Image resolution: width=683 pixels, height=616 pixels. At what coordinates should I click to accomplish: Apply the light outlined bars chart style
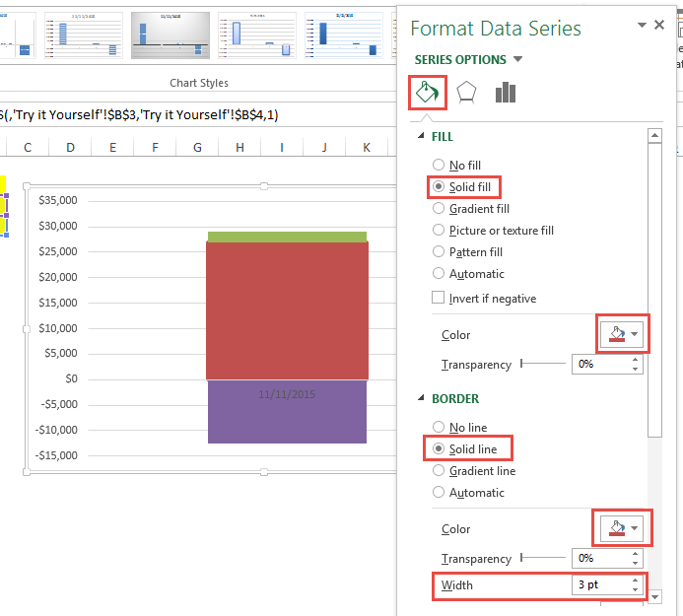coord(257,35)
